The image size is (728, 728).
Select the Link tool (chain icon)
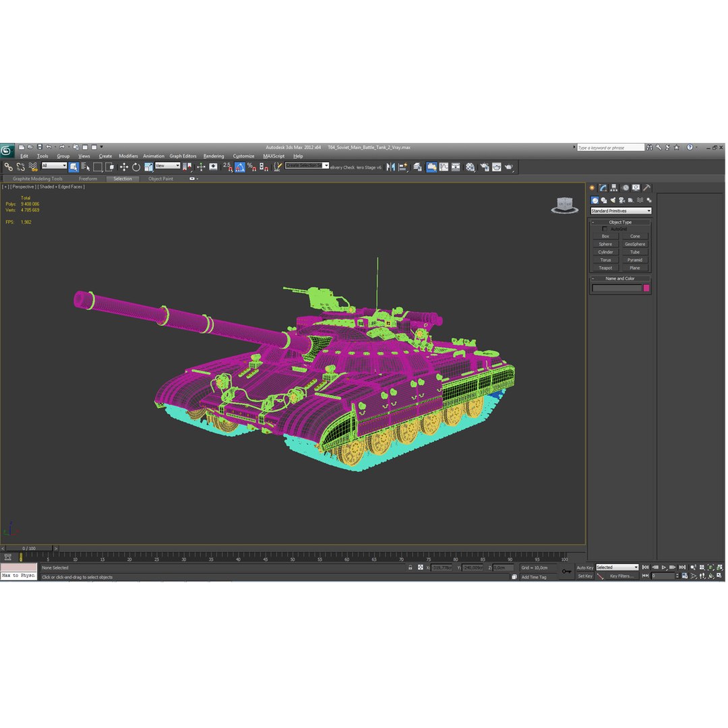click(8, 166)
